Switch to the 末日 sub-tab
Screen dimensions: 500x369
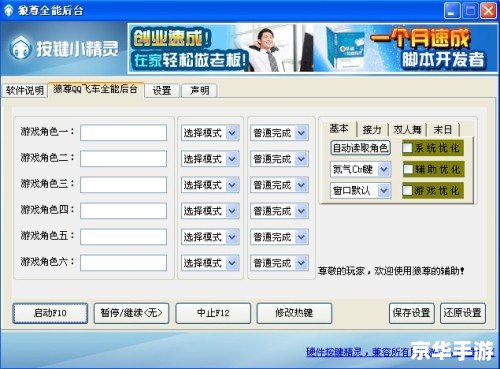[x=443, y=129]
